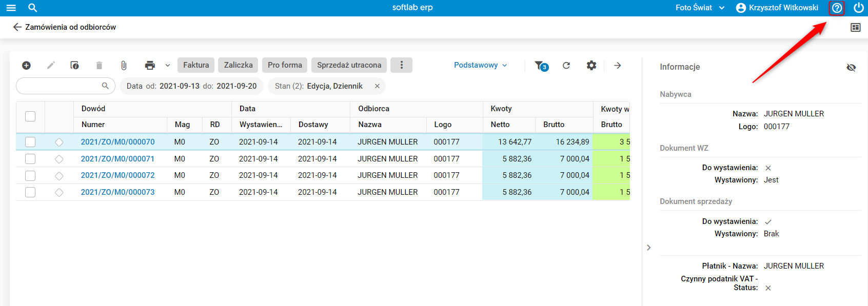The width and height of the screenshot is (868, 306).
Task: Sort by the Logo column header
Action: [x=455, y=125]
